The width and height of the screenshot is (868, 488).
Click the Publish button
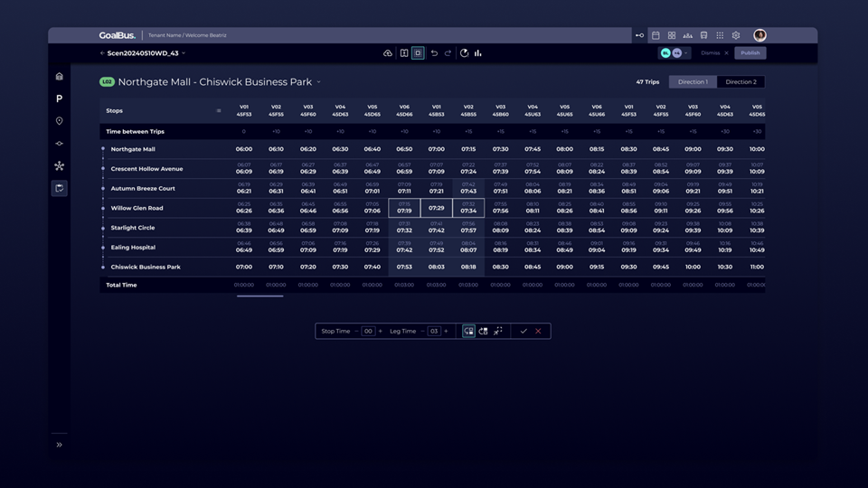[x=750, y=53]
